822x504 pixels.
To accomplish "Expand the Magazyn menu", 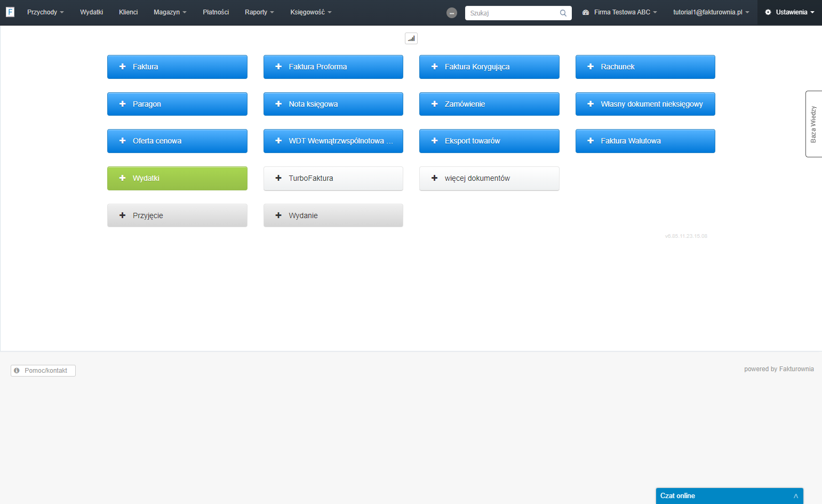I will 170,12.
